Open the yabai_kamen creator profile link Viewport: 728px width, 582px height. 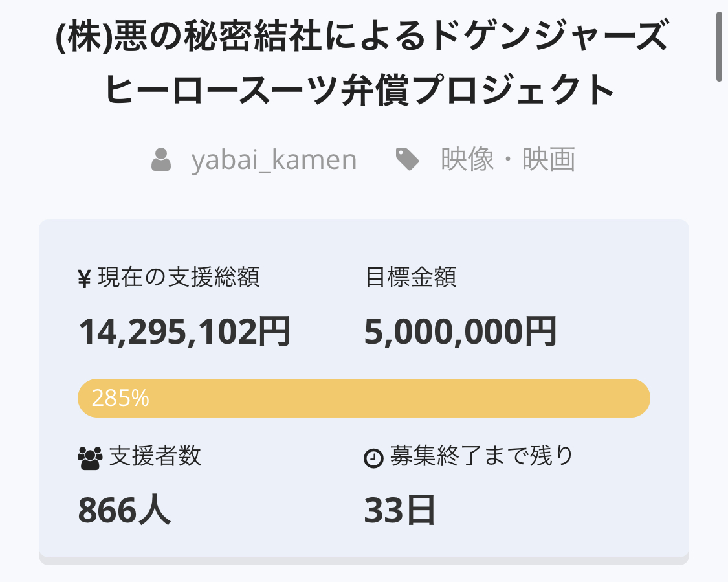(274, 160)
